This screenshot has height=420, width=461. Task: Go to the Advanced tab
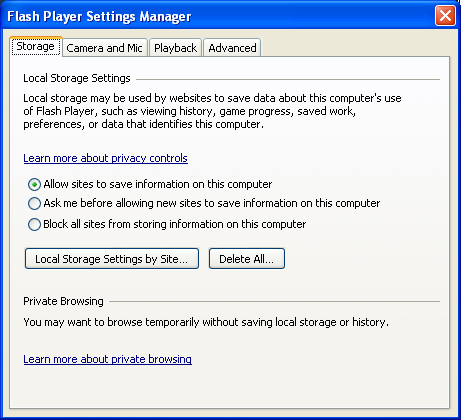(232, 48)
